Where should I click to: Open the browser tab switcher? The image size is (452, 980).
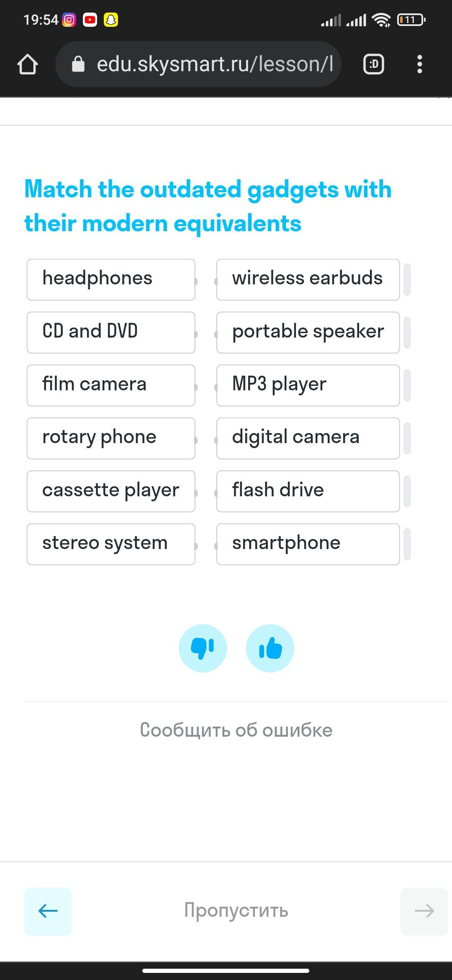click(x=373, y=64)
